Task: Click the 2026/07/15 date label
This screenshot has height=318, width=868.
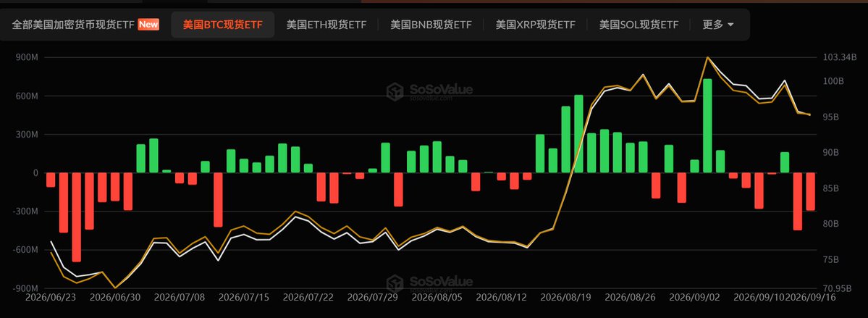Action: [x=243, y=297]
